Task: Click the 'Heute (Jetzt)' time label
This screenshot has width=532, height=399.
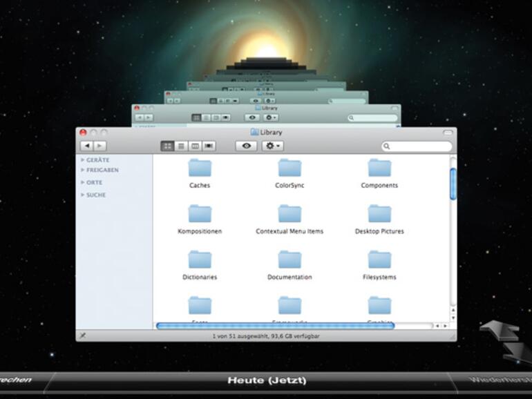Action: tap(267, 380)
